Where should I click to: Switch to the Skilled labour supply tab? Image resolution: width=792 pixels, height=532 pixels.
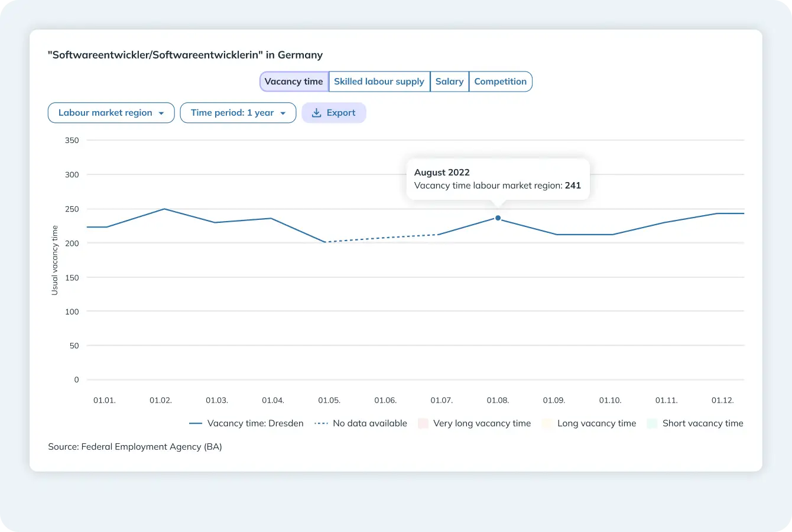(379, 82)
